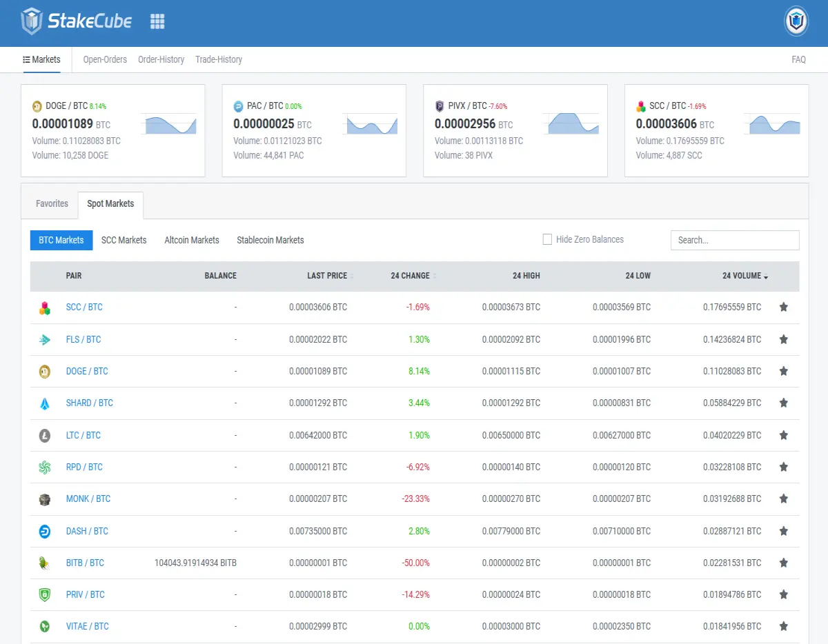Open the BITB / BTC pair link
Viewport: 828px width, 644px height.
[x=85, y=563]
